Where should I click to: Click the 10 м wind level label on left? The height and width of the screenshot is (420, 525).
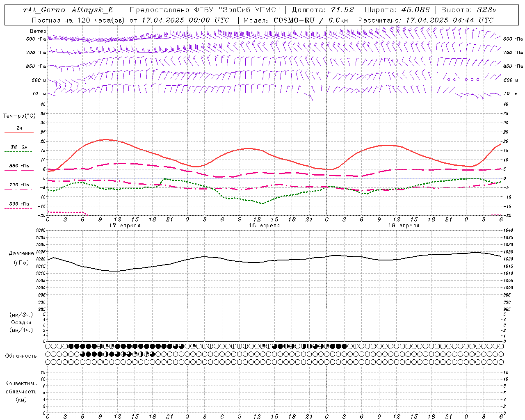[x=39, y=94]
